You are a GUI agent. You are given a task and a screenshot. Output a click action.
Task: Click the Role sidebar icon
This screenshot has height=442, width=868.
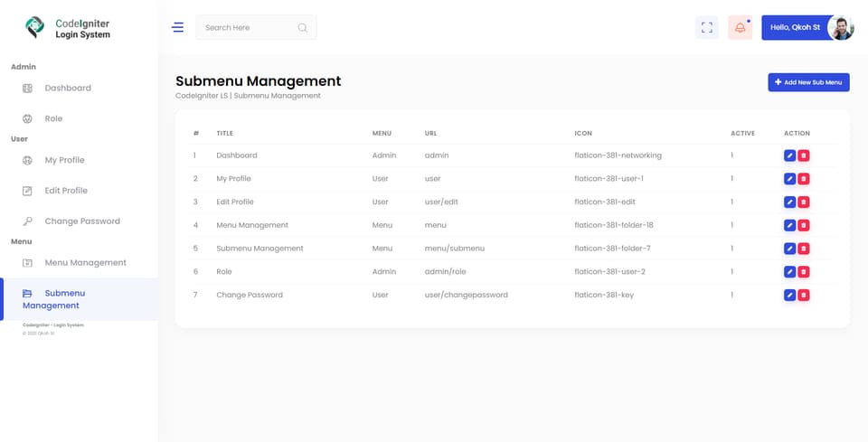pyautogui.click(x=27, y=118)
